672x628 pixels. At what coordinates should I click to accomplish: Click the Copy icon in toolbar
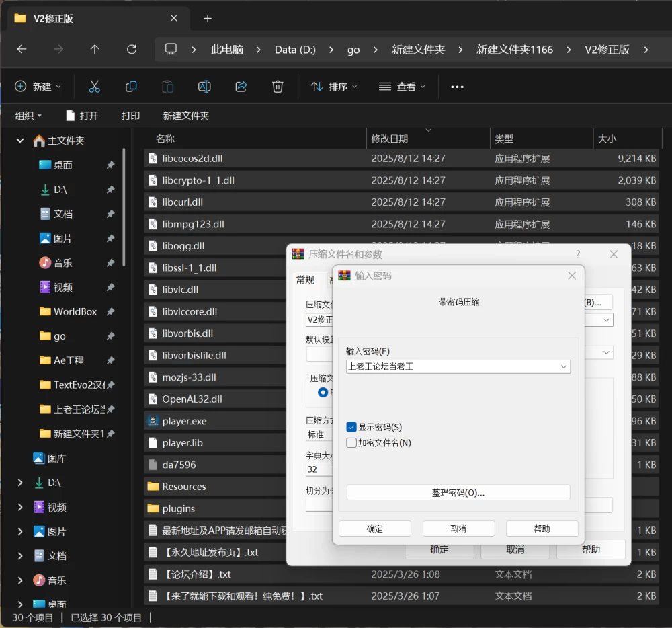coord(131,87)
